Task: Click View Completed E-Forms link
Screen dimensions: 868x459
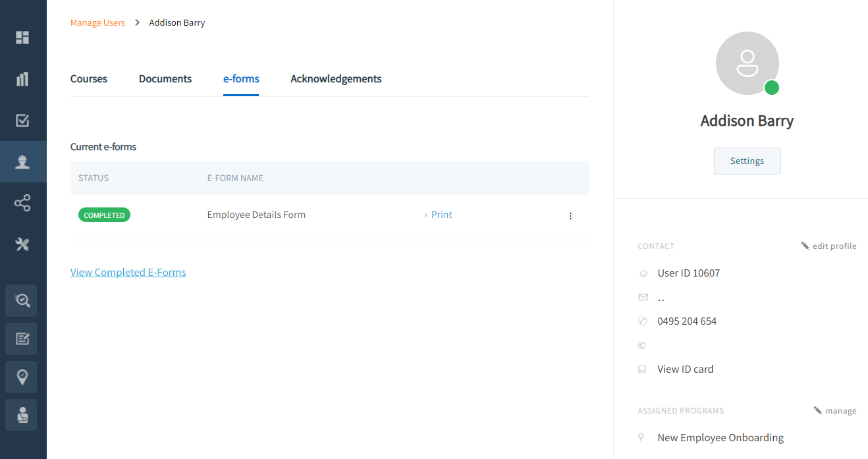Action: [x=128, y=273]
